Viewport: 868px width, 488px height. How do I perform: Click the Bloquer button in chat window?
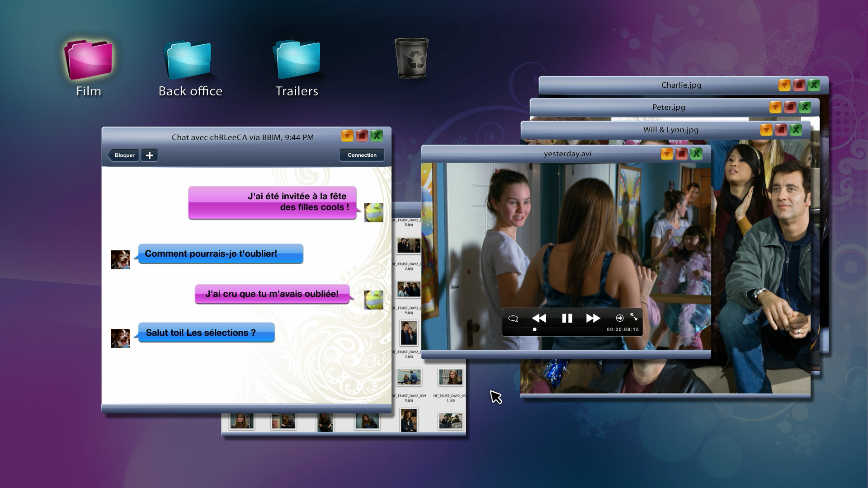[123, 155]
